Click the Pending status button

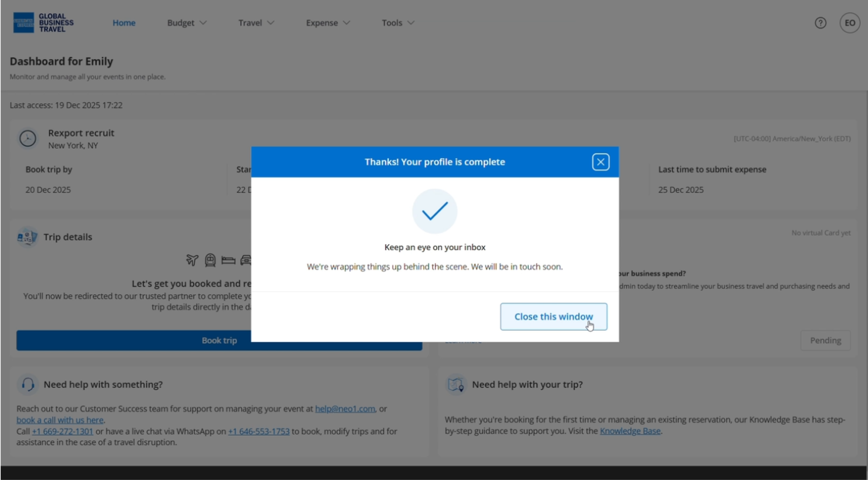coord(825,340)
